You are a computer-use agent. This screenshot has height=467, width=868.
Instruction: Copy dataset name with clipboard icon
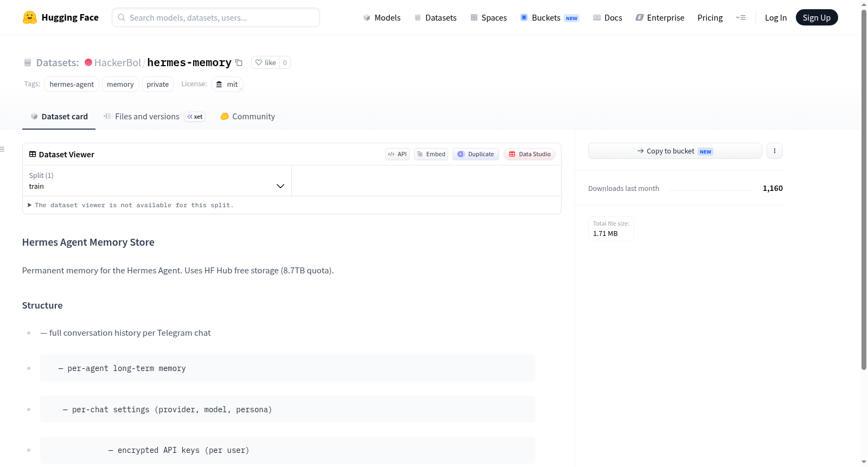pos(239,62)
